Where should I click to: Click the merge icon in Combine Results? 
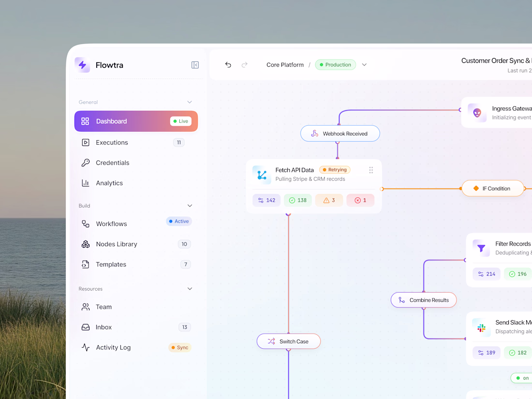tap(402, 300)
